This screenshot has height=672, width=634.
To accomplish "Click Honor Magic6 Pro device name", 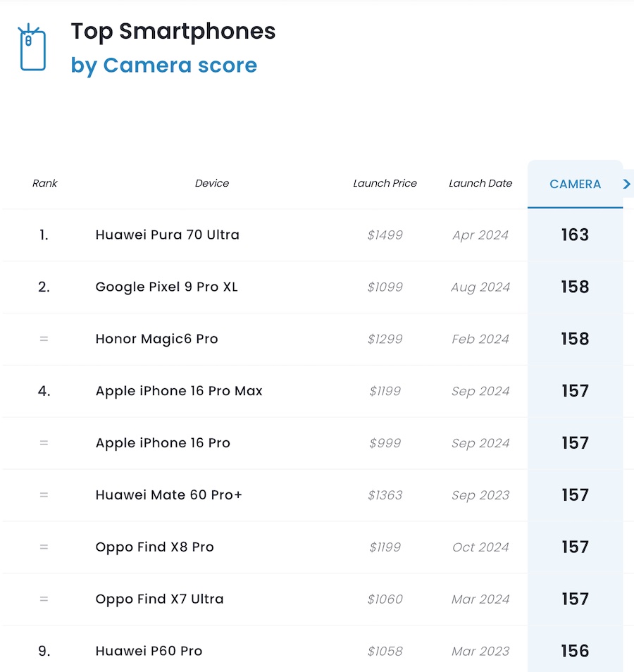I will (157, 340).
